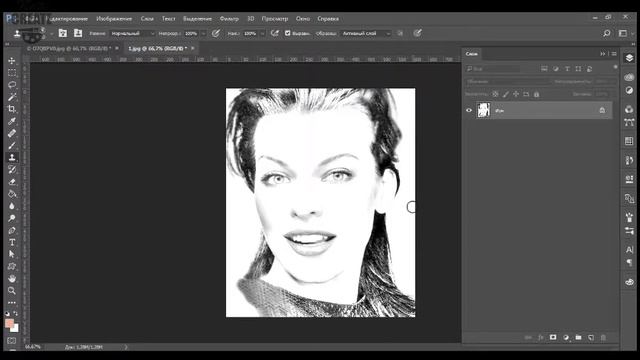Select the Lasso tool
Viewport: 640px width, 360px height.
[x=12, y=85]
